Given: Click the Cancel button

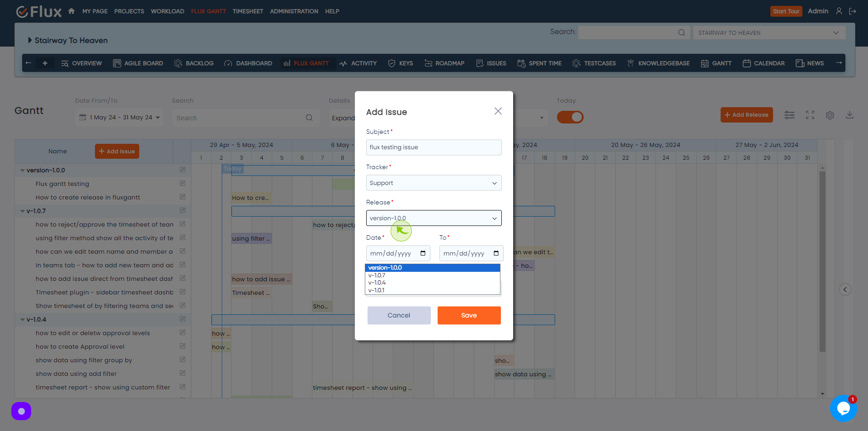Looking at the screenshot, I should click(x=399, y=315).
